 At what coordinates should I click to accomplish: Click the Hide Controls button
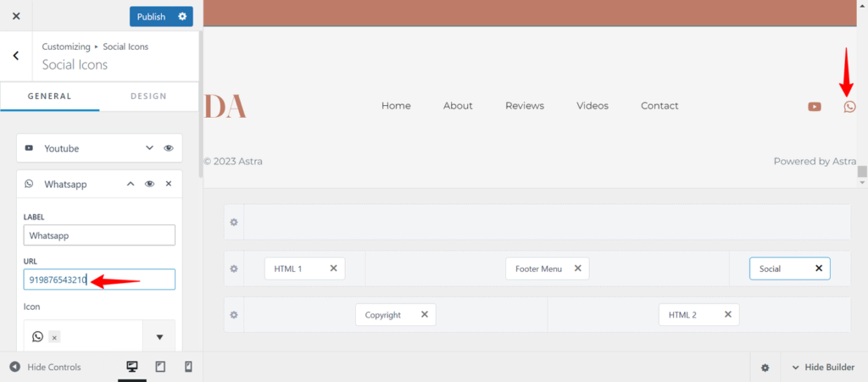(x=46, y=368)
